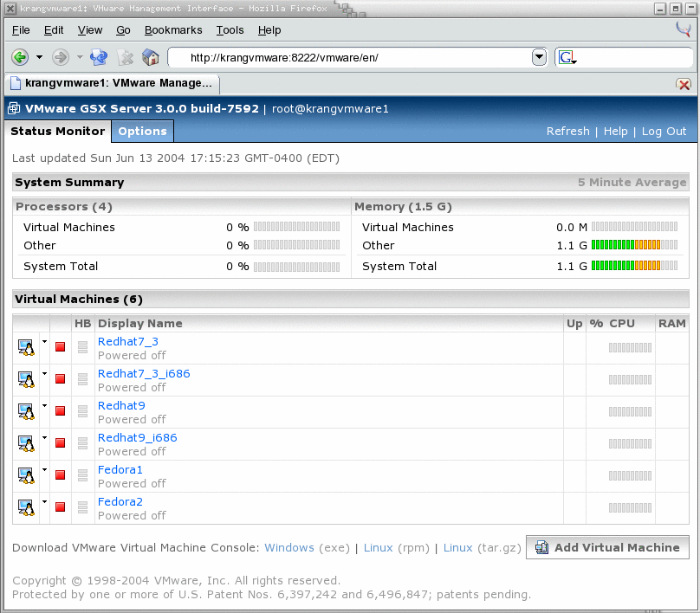
Task: Click the Firefox Forward arrow button
Action: click(61, 57)
